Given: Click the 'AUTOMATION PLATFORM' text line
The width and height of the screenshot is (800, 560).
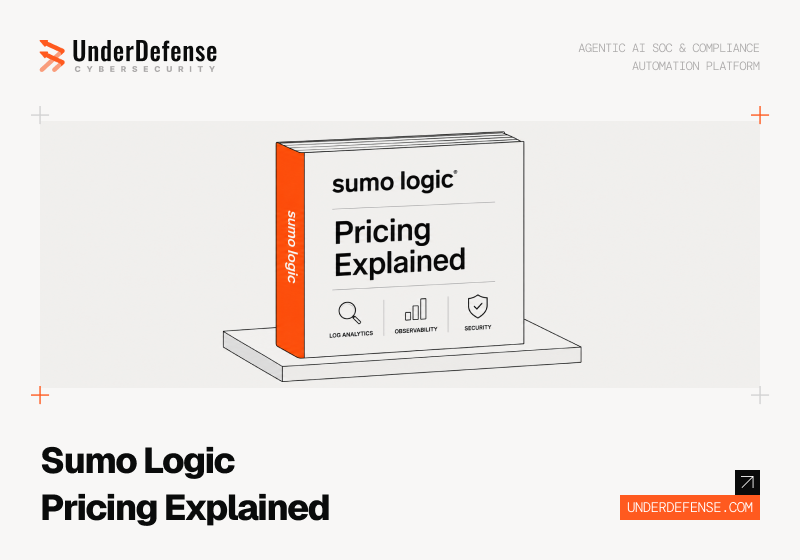Looking at the screenshot, I should pyautogui.click(x=696, y=66).
